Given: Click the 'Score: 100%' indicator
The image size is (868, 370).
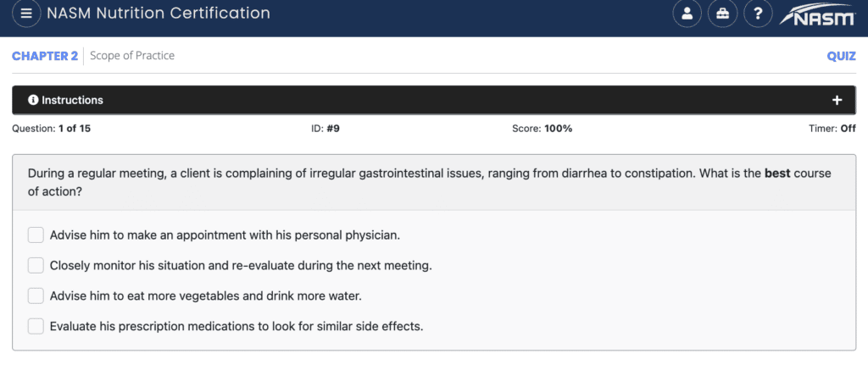Looking at the screenshot, I should click(542, 129).
